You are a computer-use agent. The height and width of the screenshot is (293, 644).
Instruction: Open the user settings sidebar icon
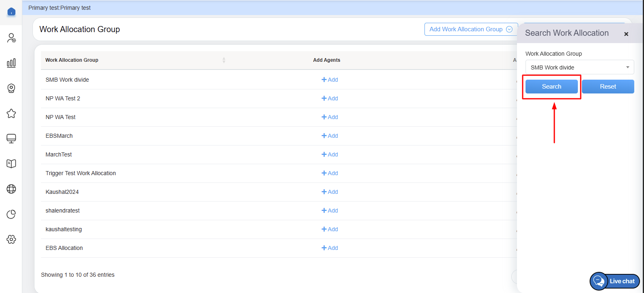[x=11, y=38]
